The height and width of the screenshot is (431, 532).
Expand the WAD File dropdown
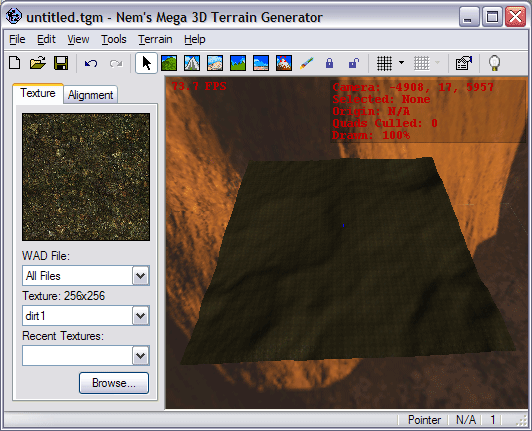pyautogui.click(x=141, y=276)
